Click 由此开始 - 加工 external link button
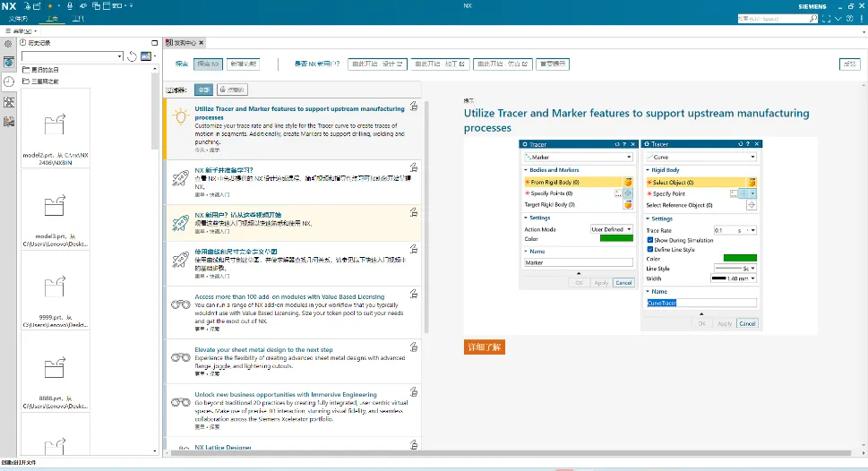868x471 pixels. tap(440, 64)
